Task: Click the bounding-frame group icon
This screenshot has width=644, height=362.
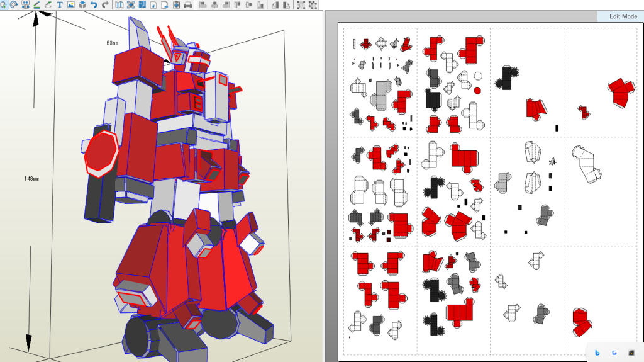Action: pos(301,4)
